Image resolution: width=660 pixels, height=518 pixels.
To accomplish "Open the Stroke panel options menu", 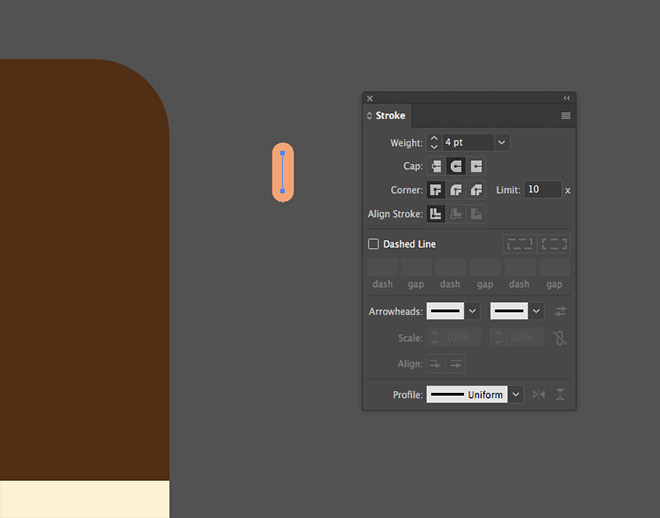I will click(566, 116).
